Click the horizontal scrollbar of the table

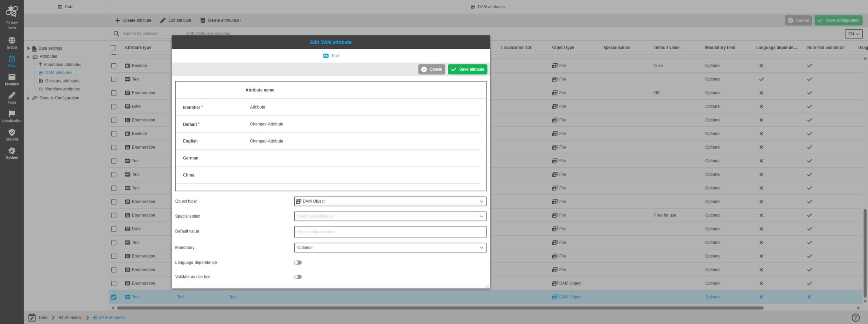point(440,308)
